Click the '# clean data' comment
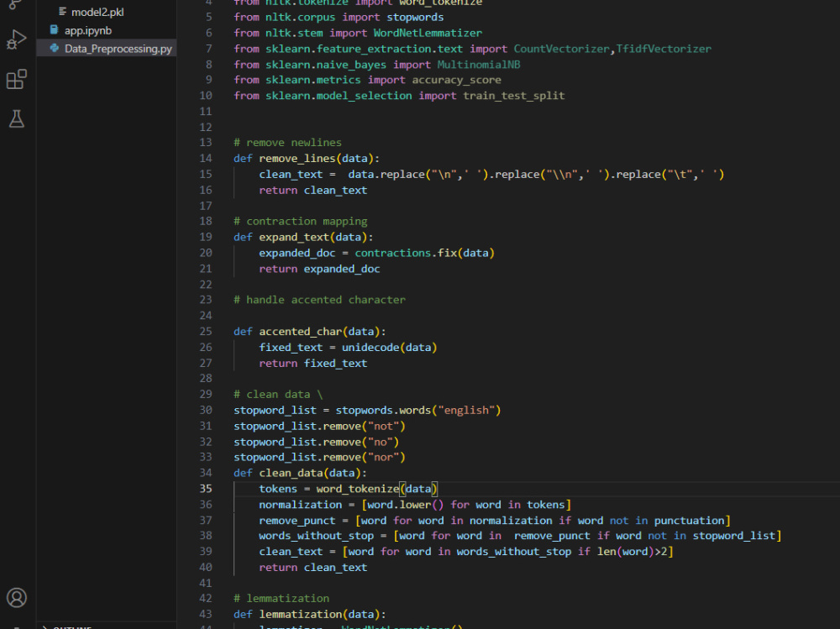 coord(271,395)
